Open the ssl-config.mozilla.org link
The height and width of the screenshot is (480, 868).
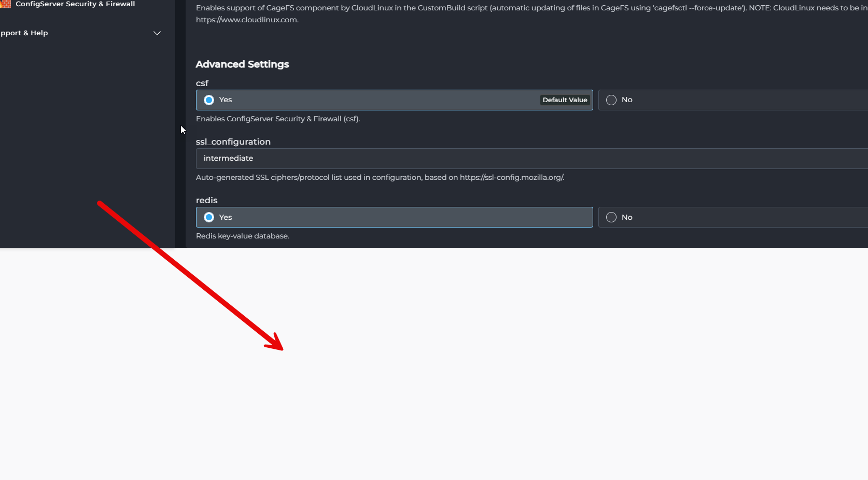(x=511, y=177)
